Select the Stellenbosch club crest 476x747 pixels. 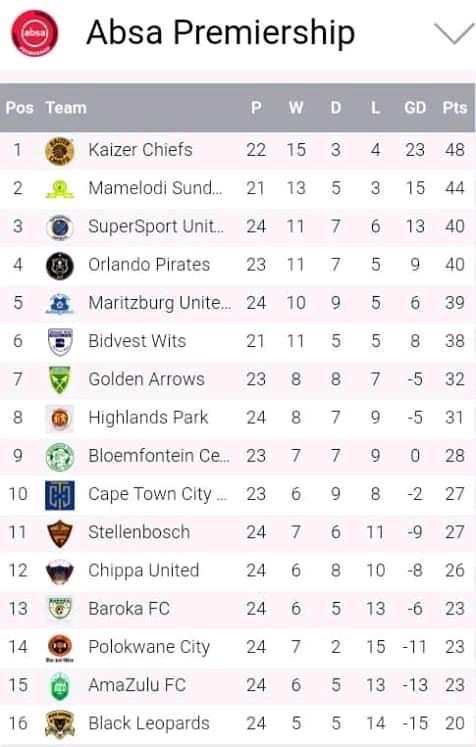coord(60,533)
